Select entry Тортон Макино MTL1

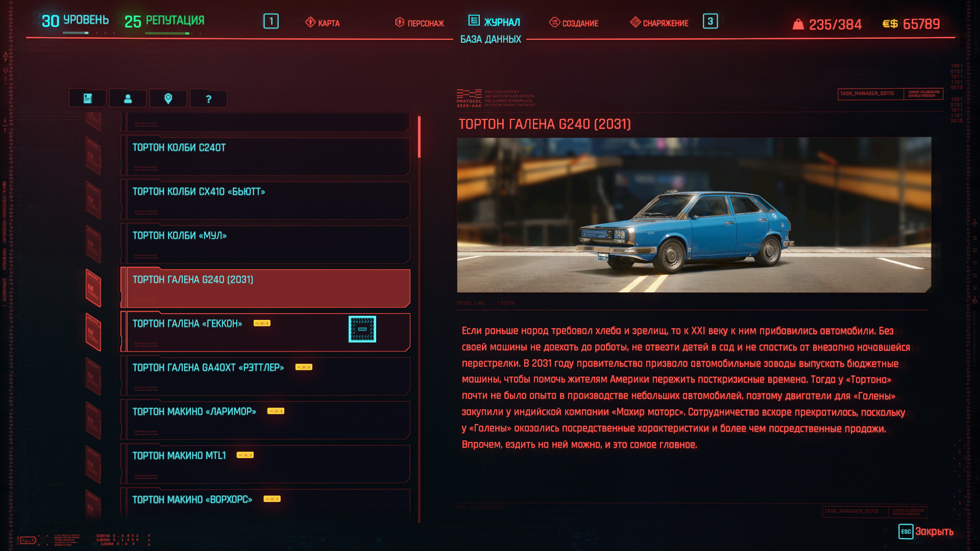tap(265, 464)
